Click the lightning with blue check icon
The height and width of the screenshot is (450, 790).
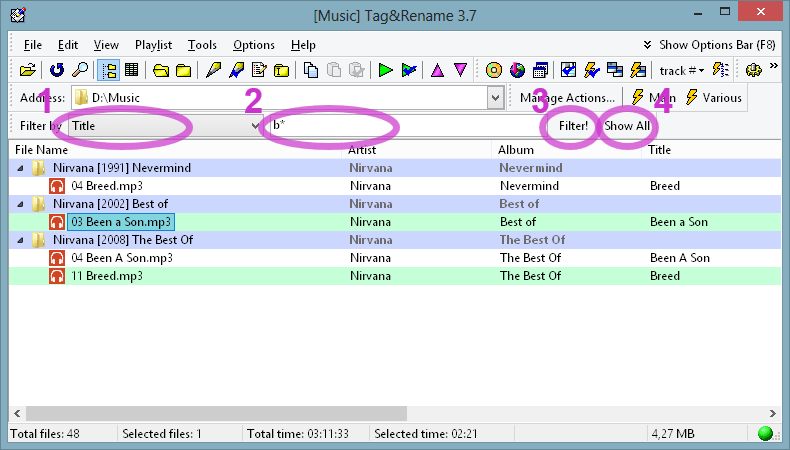pyautogui.click(x=591, y=70)
